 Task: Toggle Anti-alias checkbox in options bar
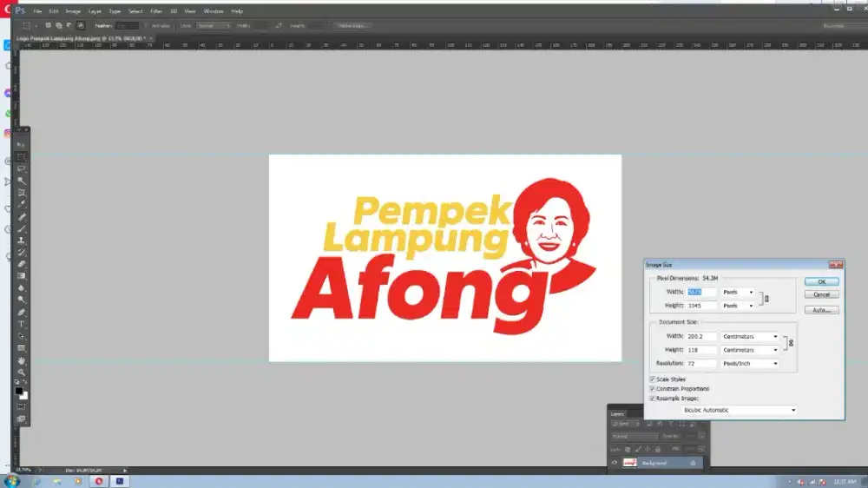(x=148, y=26)
